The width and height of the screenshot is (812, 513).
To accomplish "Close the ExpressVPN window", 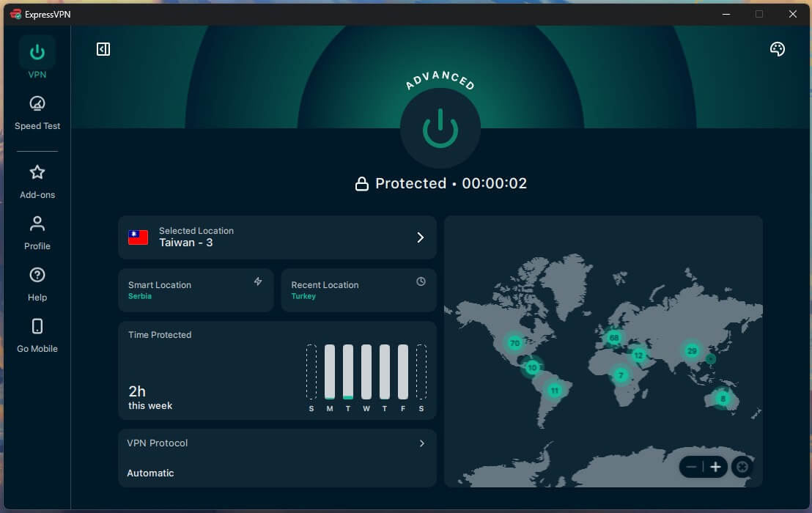I will pyautogui.click(x=792, y=14).
